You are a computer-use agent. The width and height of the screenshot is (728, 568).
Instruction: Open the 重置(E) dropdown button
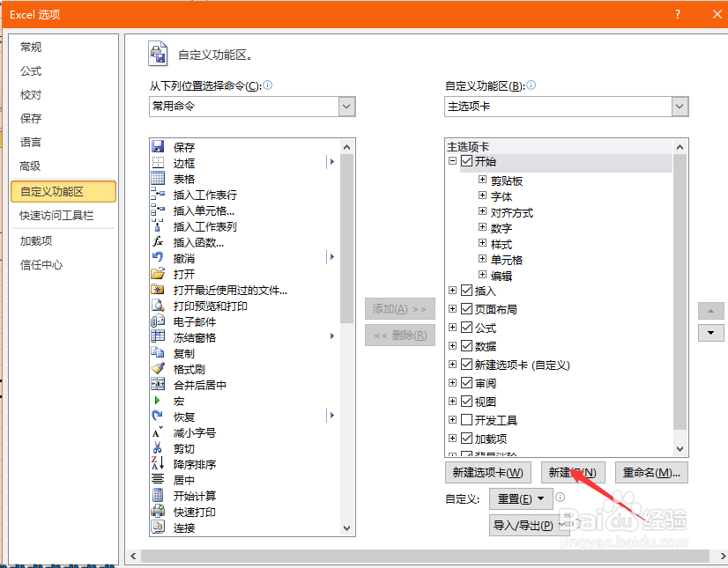tap(521, 498)
